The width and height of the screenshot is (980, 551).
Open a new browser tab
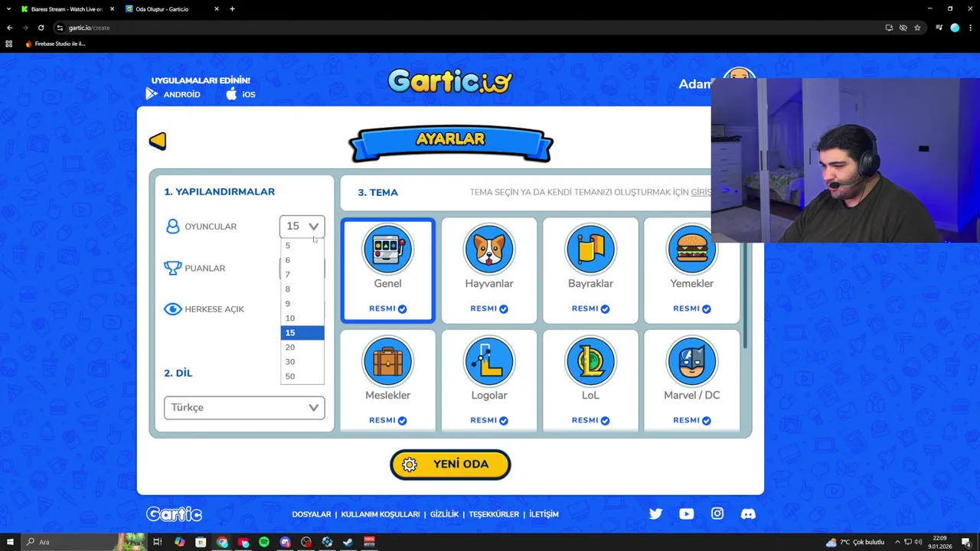232,9
